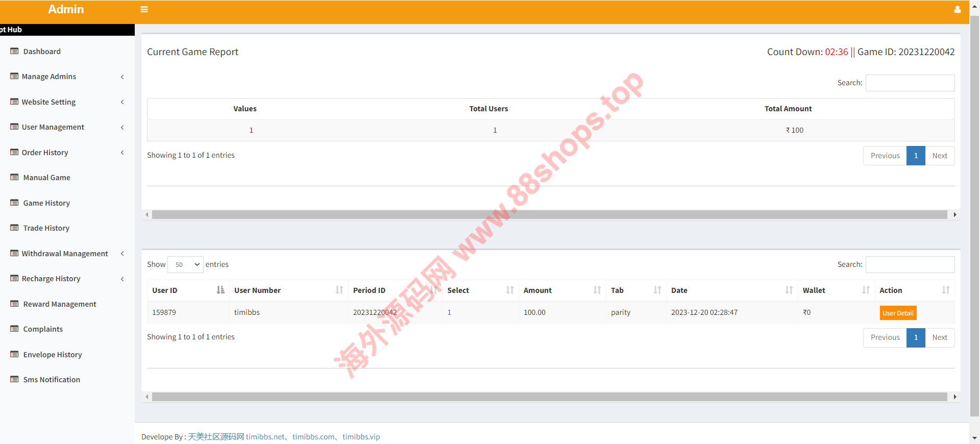
Task: Sort table by Wallet column icon
Action: [x=866, y=290]
